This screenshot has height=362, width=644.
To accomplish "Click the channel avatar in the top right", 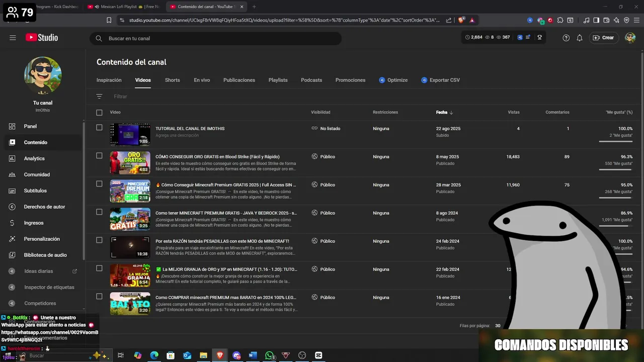I will click(x=630, y=38).
